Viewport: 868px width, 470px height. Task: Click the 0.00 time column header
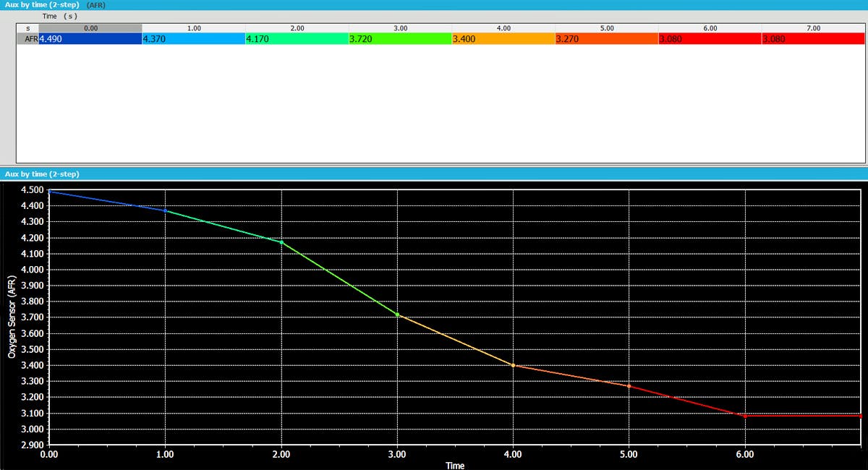coord(90,27)
